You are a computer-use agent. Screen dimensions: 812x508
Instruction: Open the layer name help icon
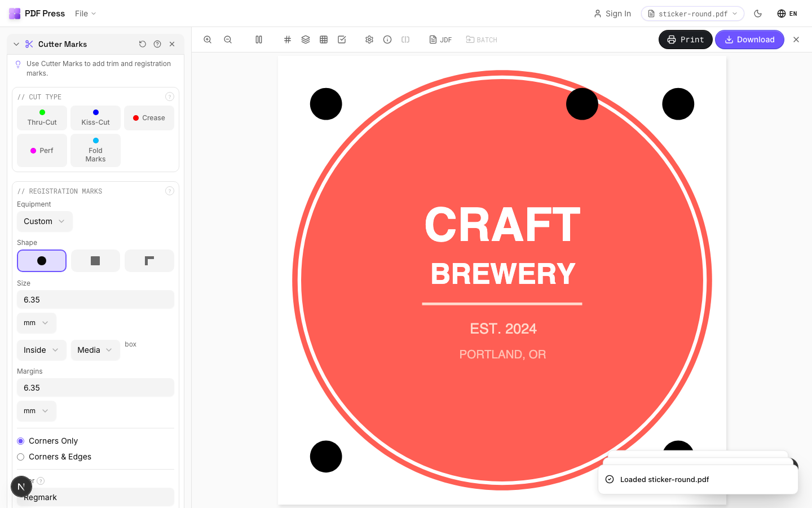coord(41,481)
